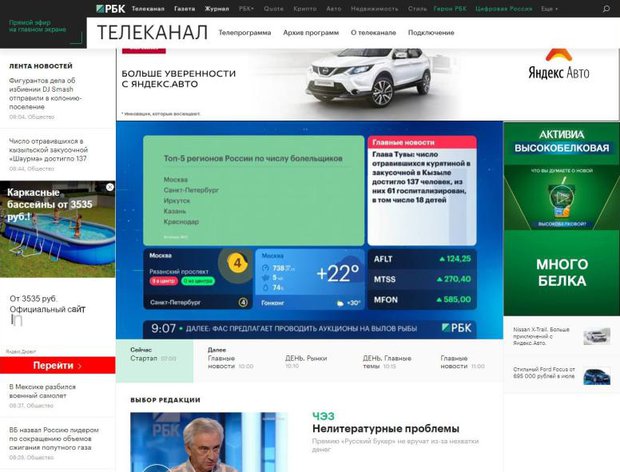Open Авто section in top navigation

pos(334,9)
